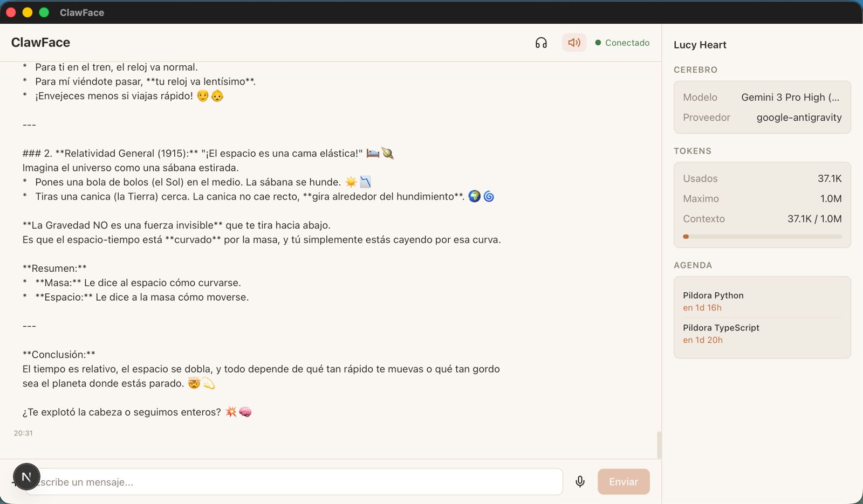Click the microphone icon beside message box
The height and width of the screenshot is (504, 863).
[x=580, y=481]
